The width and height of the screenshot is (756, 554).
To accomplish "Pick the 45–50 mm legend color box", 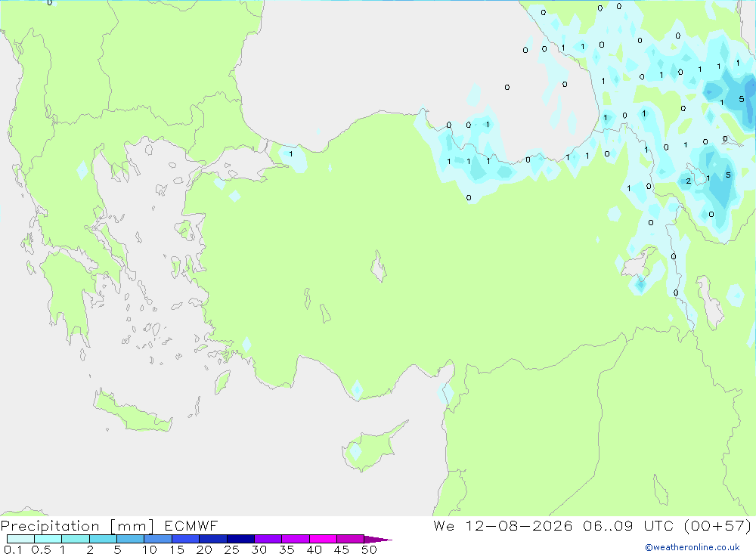I will pos(351,539).
